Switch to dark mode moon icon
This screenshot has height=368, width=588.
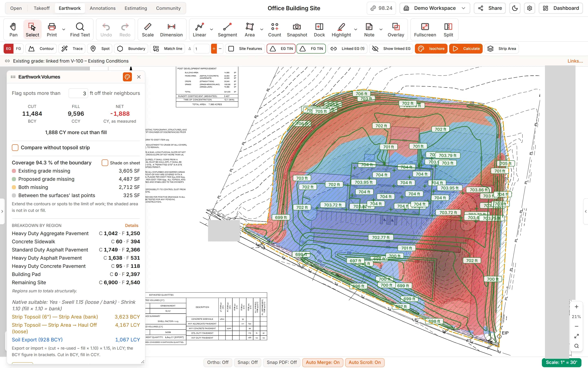(515, 8)
